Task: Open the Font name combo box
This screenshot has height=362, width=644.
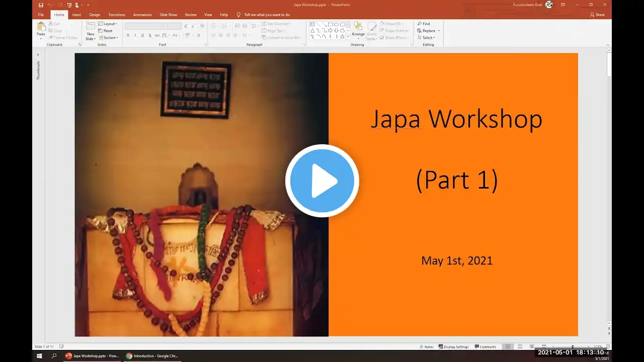Action: tap(145, 26)
